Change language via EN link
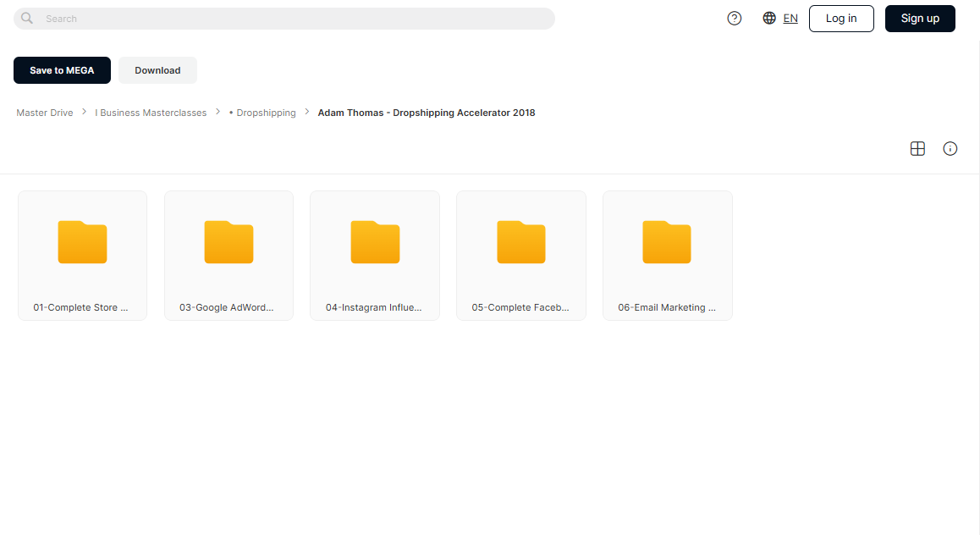The image size is (980, 535). pos(790,19)
